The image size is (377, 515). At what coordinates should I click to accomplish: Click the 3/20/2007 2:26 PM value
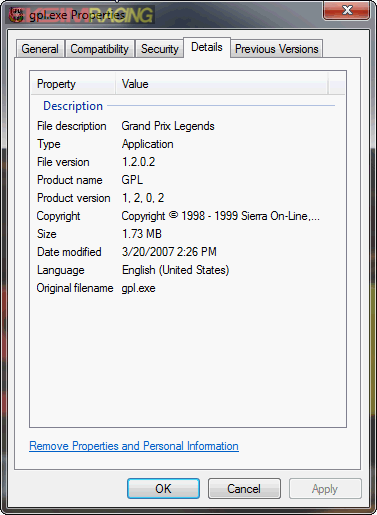[x=169, y=252]
